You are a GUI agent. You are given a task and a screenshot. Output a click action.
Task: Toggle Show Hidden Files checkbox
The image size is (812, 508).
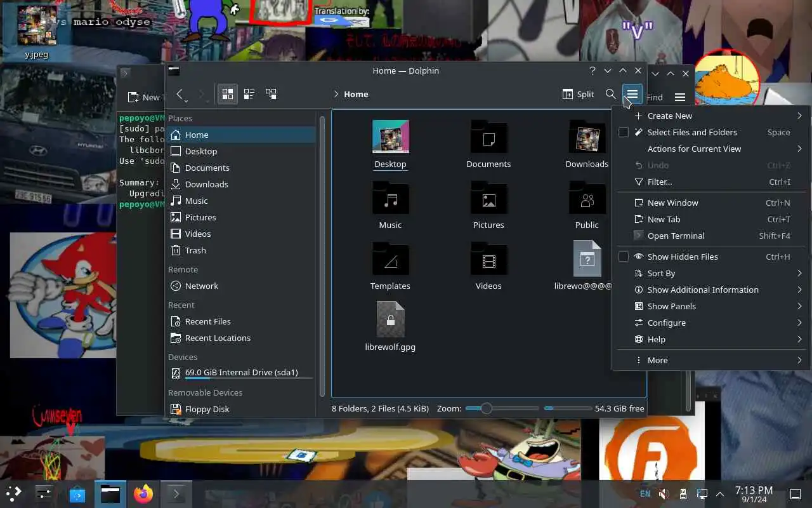pos(624,257)
